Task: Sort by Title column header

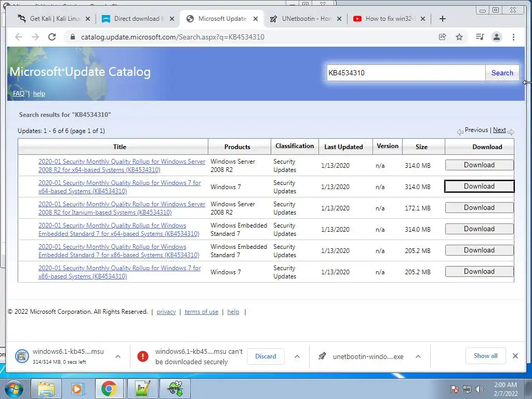Action: click(x=119, y=147)
